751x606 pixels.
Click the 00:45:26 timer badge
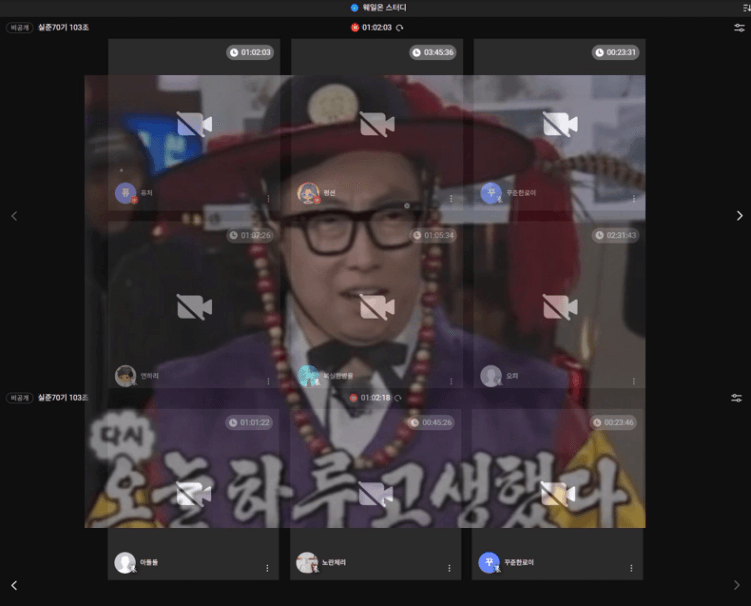[x=431, y=423]
